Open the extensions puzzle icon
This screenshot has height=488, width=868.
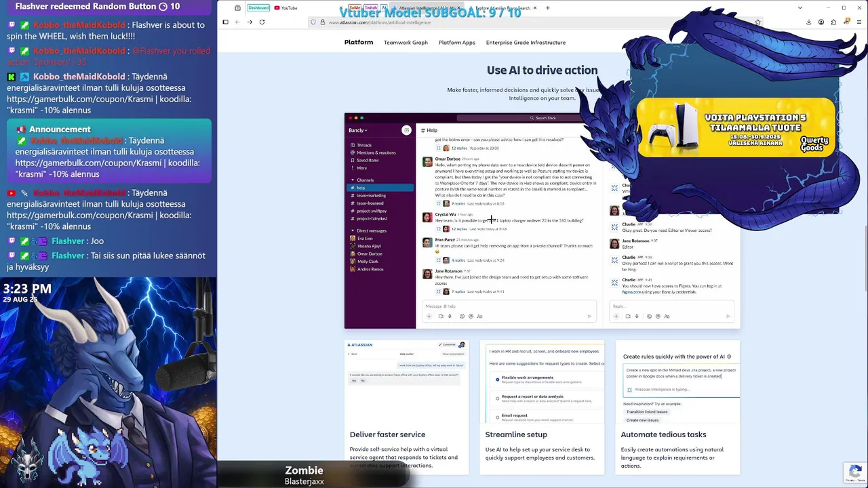pos(833,22)
